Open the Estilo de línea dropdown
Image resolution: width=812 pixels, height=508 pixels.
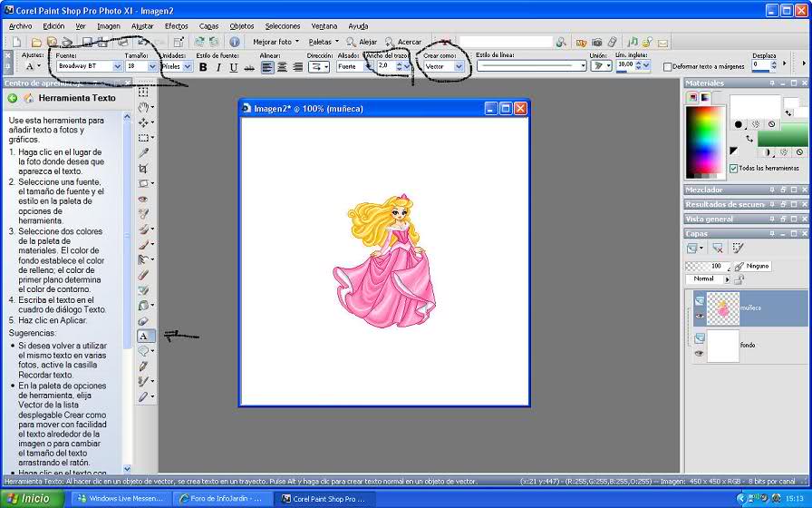(583, 66)
